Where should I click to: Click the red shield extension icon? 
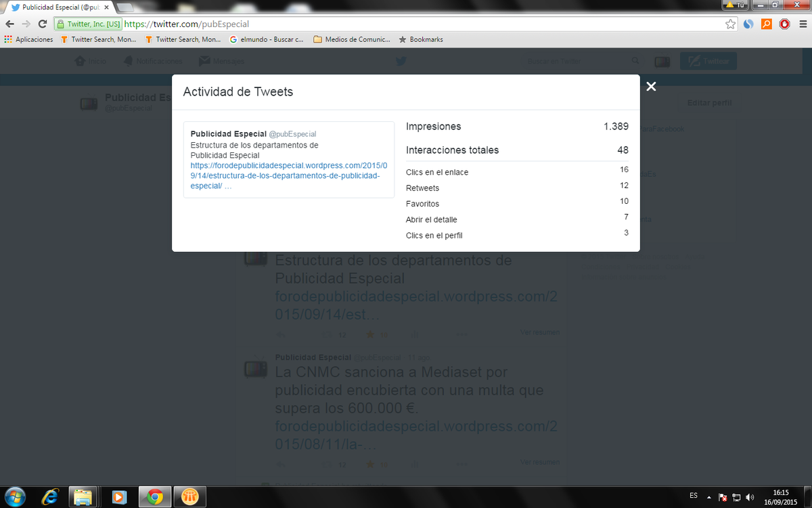click(x=784, y=24)
